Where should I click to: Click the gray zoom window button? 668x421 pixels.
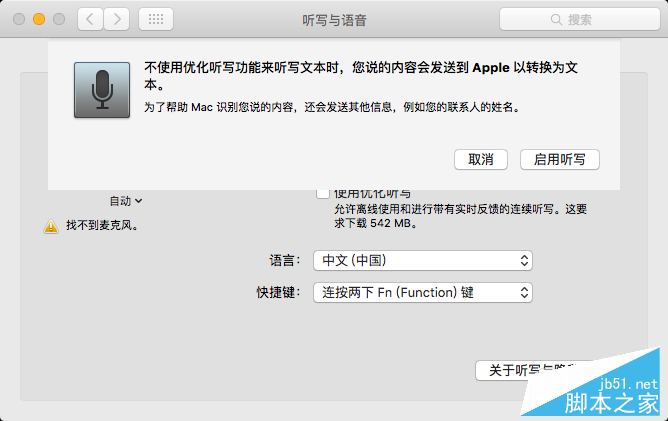(59, 19)
